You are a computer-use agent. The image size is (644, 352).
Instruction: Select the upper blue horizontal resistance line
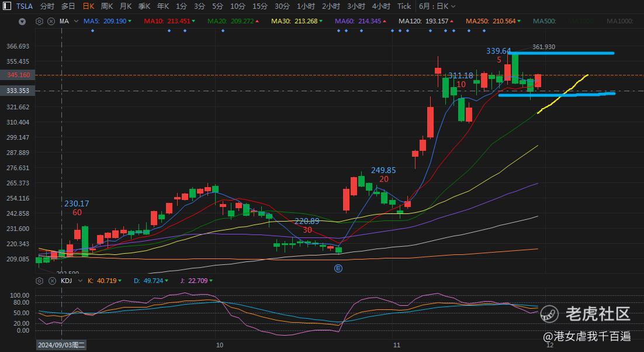pos(561,53)
